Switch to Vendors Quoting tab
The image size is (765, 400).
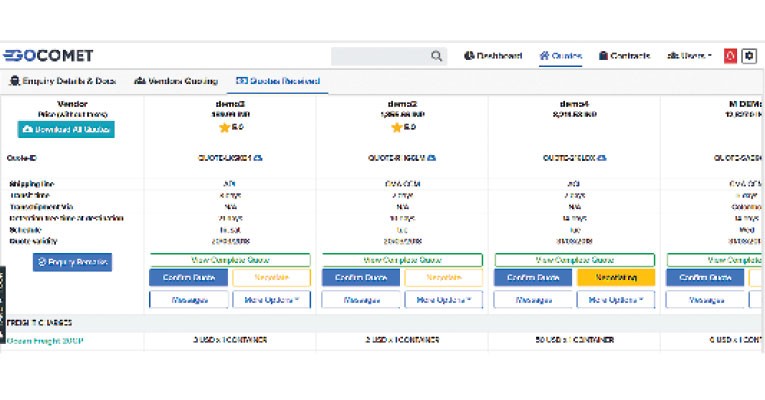pyautogui.click(x=176, y=81)
